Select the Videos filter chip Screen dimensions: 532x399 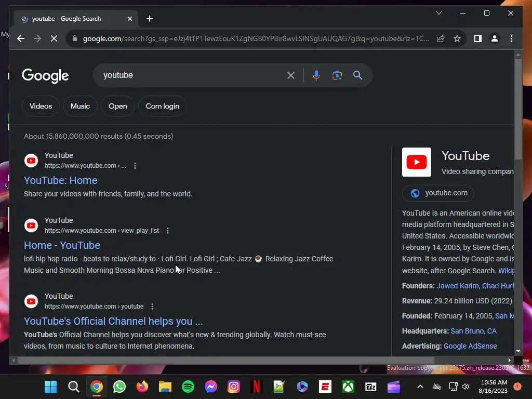tap(41, 106)
